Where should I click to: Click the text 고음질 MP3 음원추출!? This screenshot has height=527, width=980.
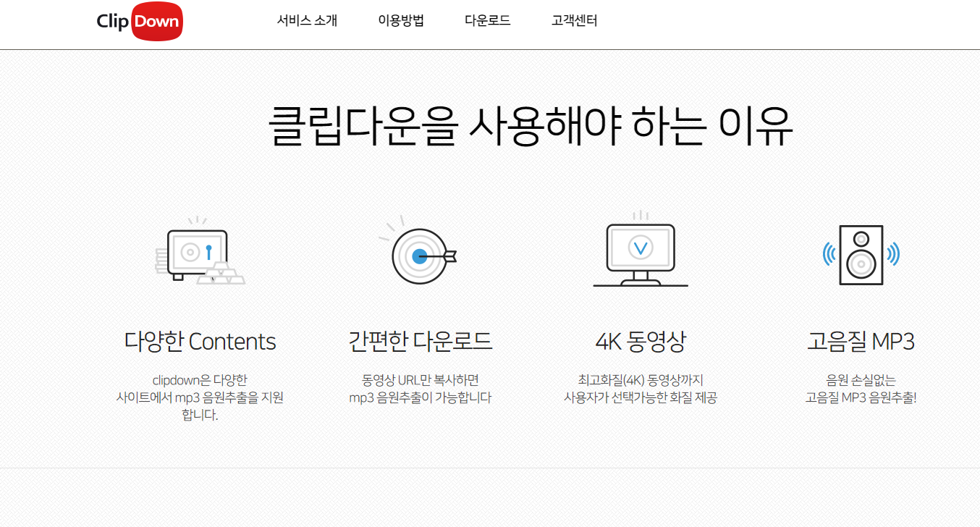tap(861, 397)
